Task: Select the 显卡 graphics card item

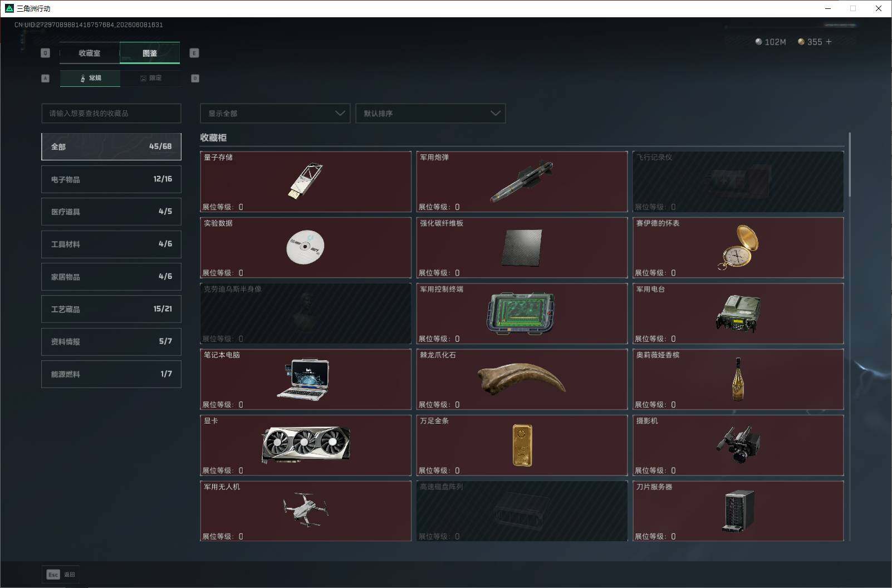Action: coord(306,445)
